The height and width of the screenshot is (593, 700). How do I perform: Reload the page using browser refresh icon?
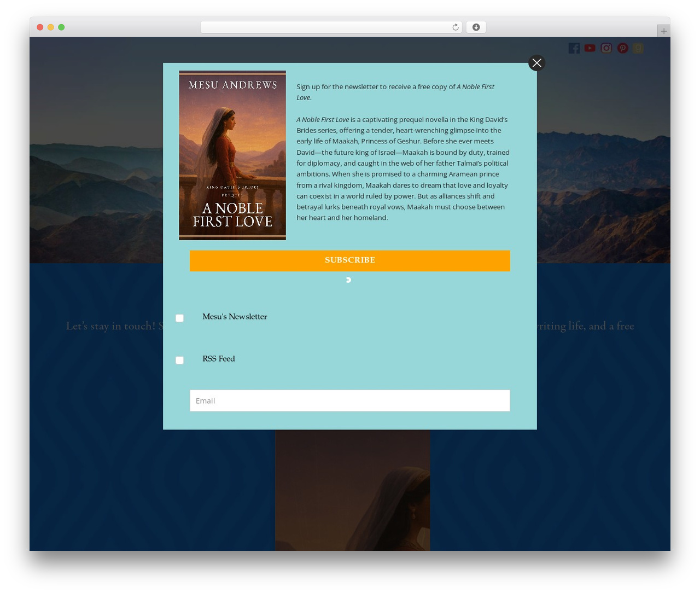pyautogui.click(x=455, y=27)
